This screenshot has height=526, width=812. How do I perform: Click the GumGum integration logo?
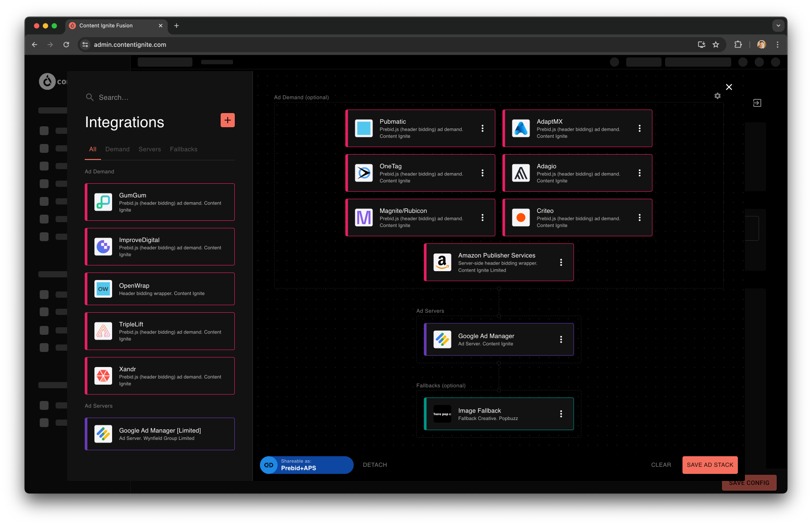click(x=103, y=202)
